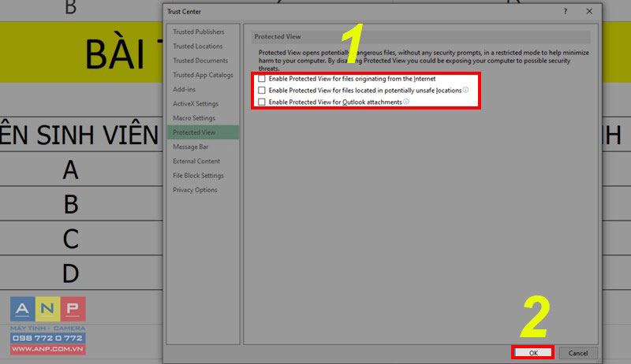Go to External Content settings
The image size is (631, 364).
203,161
